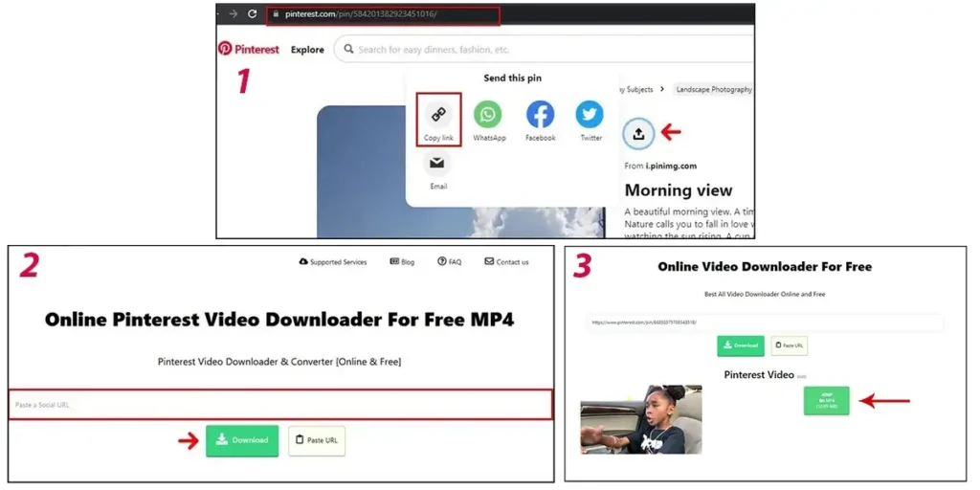Open the Blog link in panel 2
The image size is (980, 490).
402,262
